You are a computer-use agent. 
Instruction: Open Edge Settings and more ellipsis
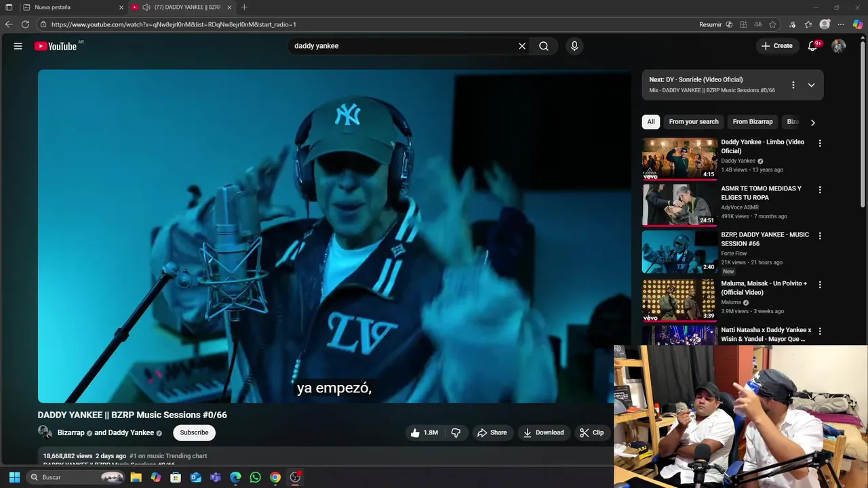841,24
